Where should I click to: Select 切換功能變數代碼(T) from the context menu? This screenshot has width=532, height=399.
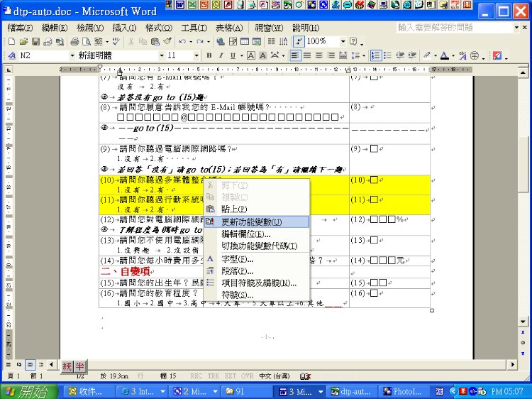coord(257,246)
